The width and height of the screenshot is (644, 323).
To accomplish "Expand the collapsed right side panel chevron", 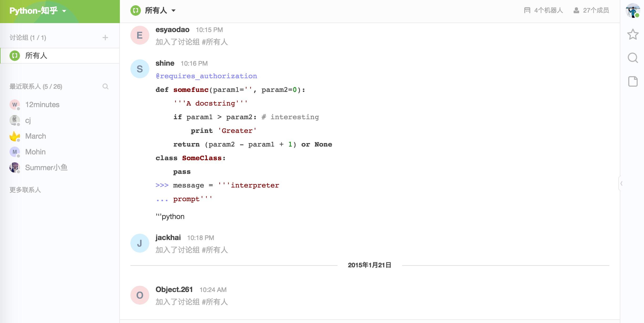I will tap(621, 183).
